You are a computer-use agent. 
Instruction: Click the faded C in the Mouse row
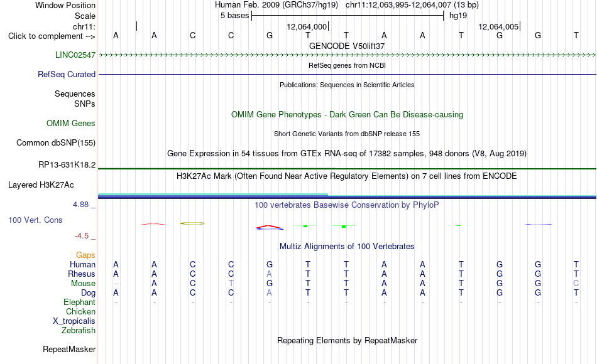click(x=576, y=284)
